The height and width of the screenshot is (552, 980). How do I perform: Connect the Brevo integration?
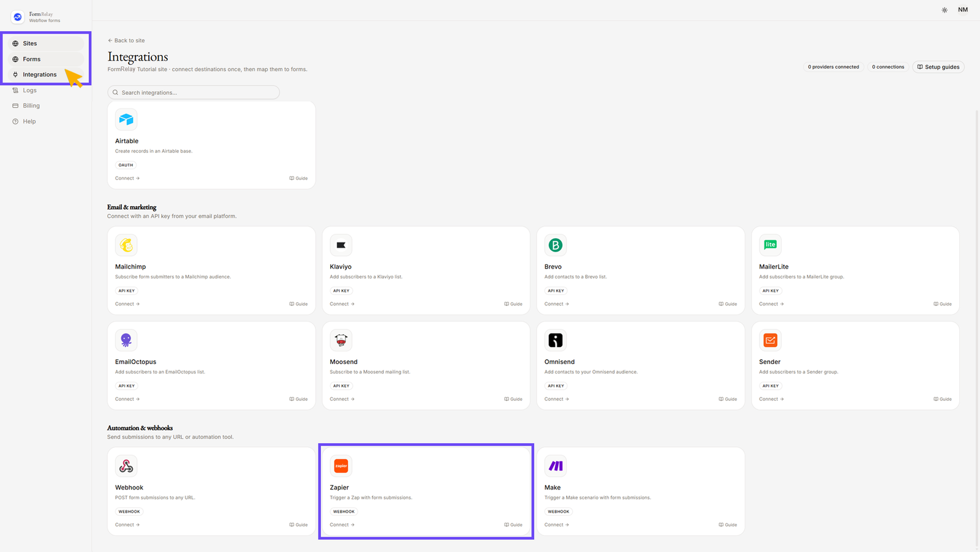pos(557,304)
